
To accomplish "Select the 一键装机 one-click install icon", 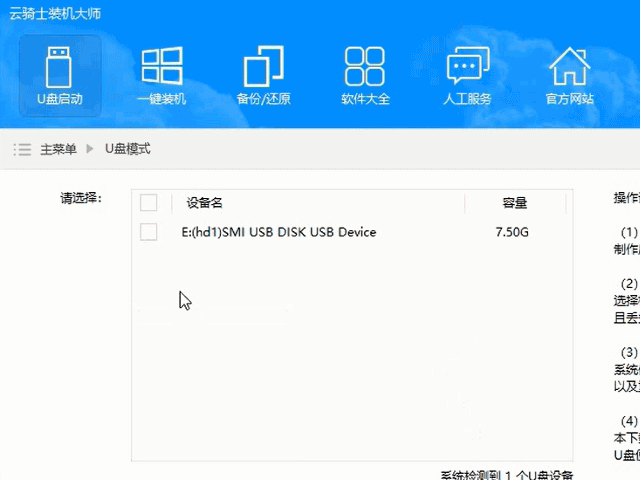I will coord(162,76).
